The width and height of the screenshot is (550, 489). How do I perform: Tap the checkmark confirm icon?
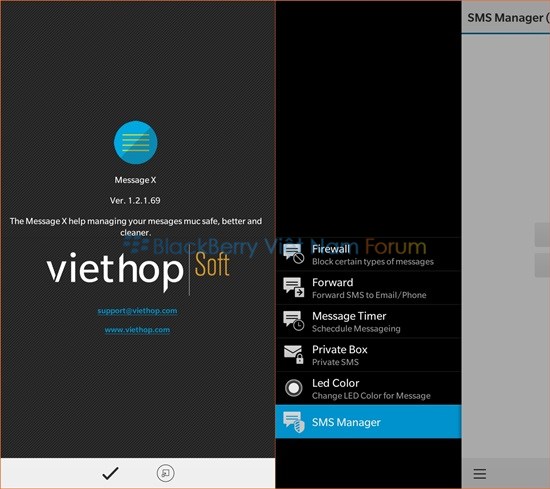(x=110, y=473)
